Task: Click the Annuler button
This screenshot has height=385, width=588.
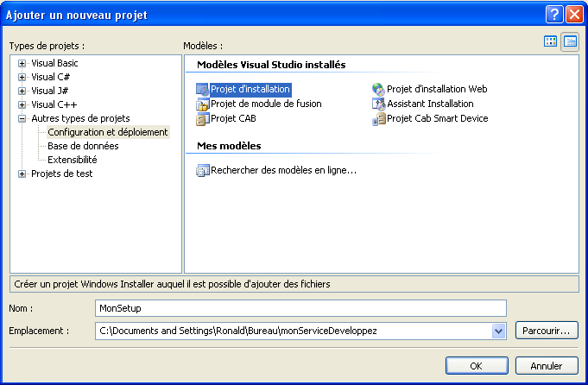Action: point(546,366)
